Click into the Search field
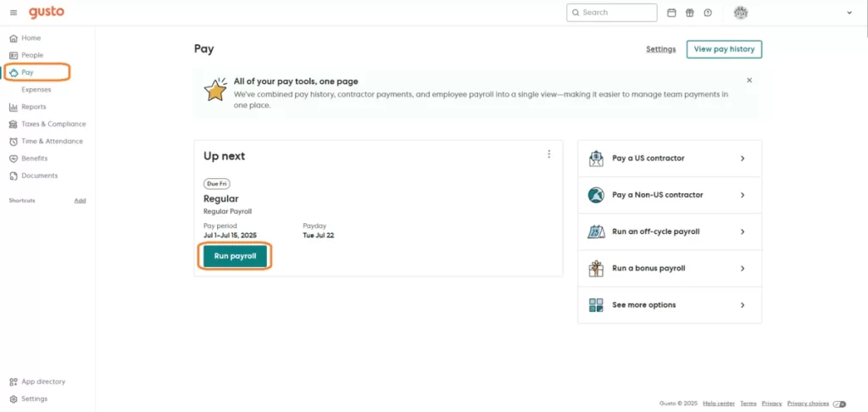Image resolution: width=868 pixels, height=412 pixels. (612, 12)
